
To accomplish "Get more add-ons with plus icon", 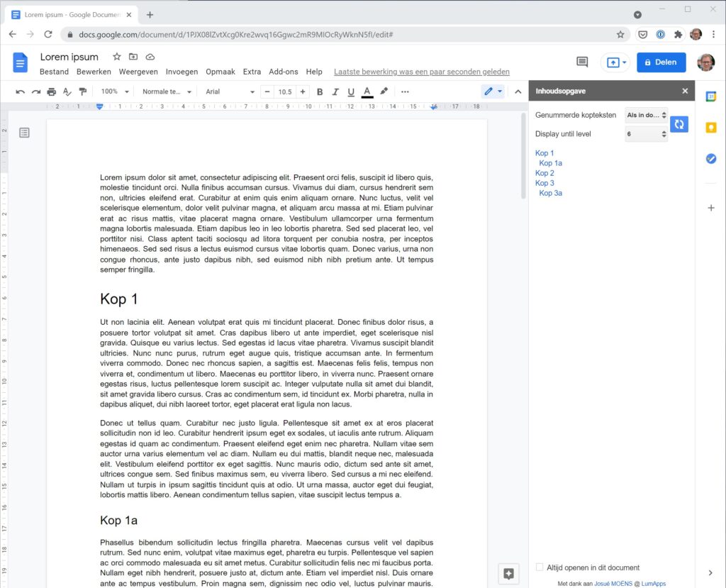I will tap(711, 208).
